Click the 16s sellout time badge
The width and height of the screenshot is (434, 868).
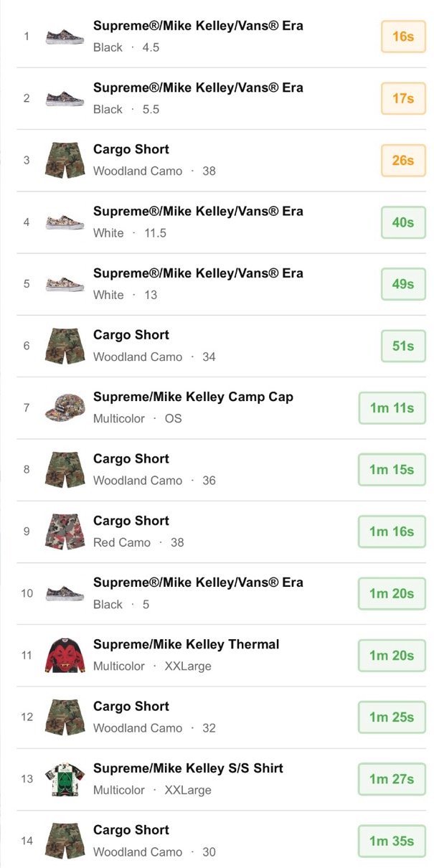pos(403,37)
